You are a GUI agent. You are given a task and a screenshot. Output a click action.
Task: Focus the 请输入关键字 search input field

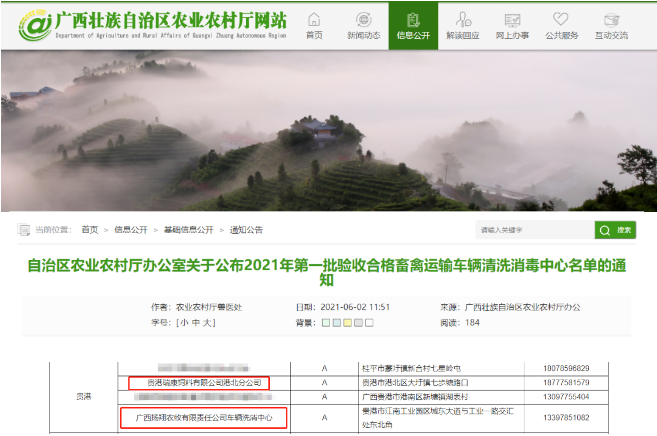point(533,230)
